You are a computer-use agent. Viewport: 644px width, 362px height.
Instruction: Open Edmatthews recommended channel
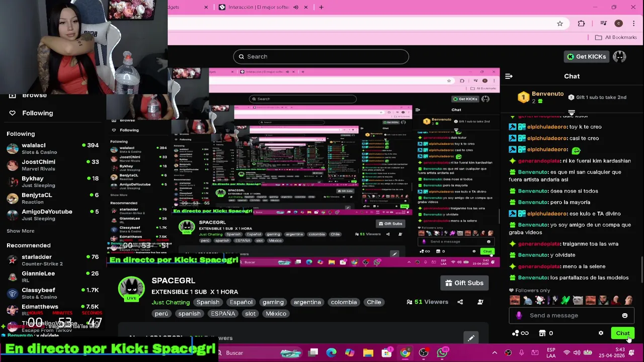point(53,309)
